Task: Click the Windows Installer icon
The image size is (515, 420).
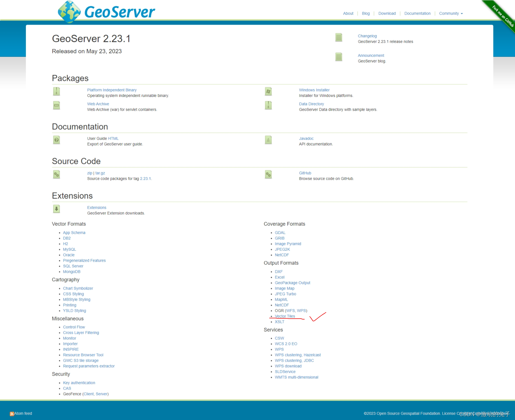Action: click(268, 92)
